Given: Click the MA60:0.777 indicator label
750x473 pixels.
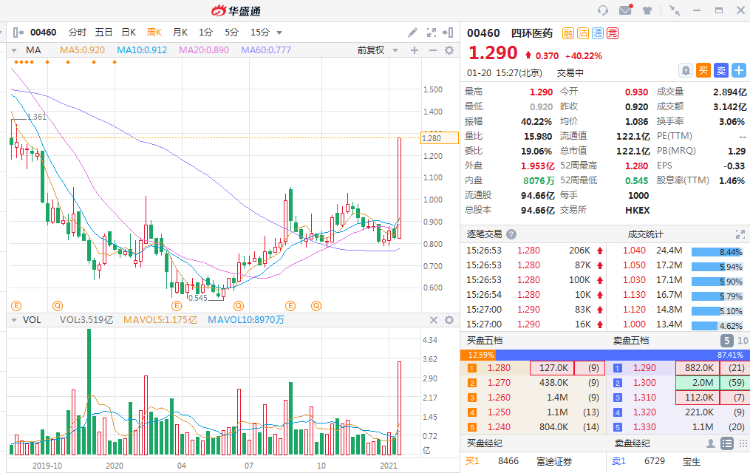Looking at the screenshot, I should pyautogui.click(x=266, y=50).
